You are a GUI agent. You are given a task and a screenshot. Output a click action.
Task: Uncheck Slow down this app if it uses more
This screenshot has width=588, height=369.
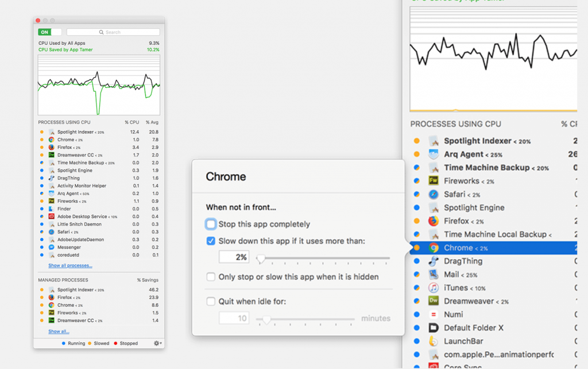[211, 241]
